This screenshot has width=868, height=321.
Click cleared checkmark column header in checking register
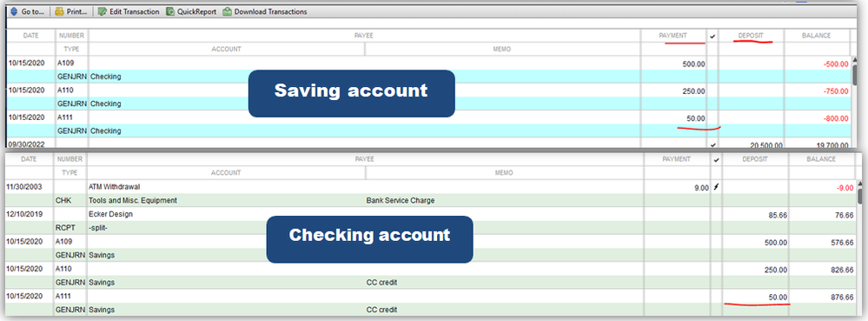pos(716,160)
